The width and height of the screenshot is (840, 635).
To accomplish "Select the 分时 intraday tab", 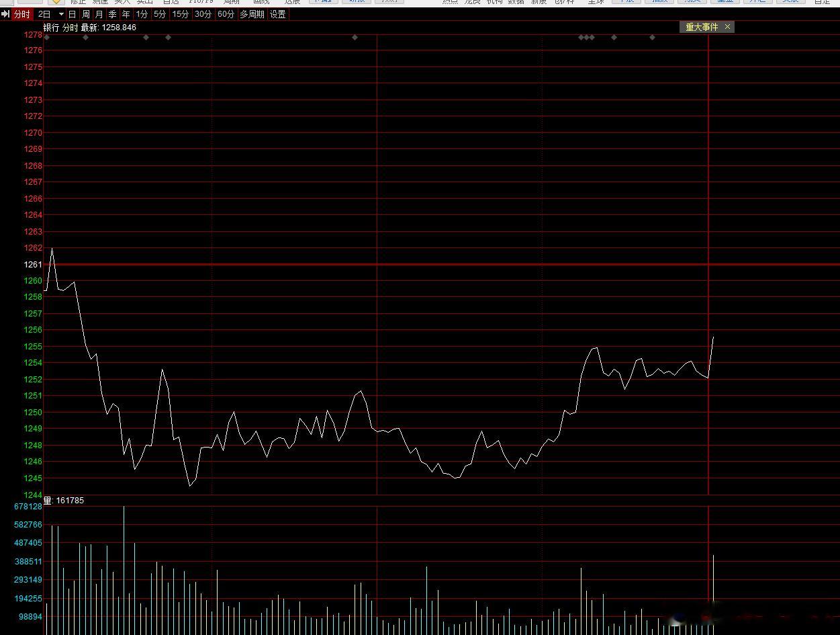I will [22, 14].
